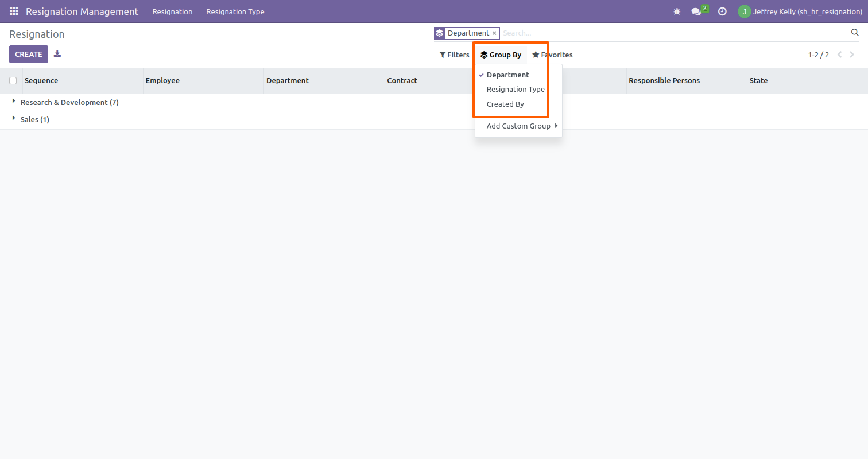Tick the select-all records checkbox
This screenshot has height=459, width=868.
coord(13,81)
